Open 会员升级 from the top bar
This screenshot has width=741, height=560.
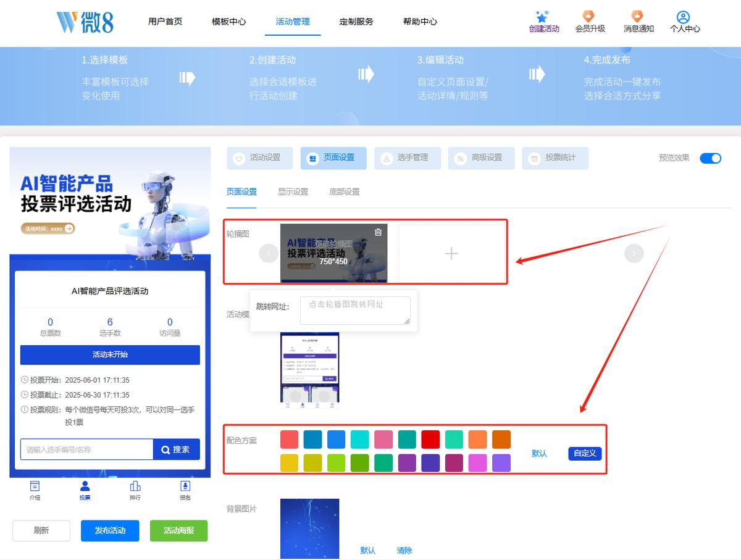coord(589,22)
